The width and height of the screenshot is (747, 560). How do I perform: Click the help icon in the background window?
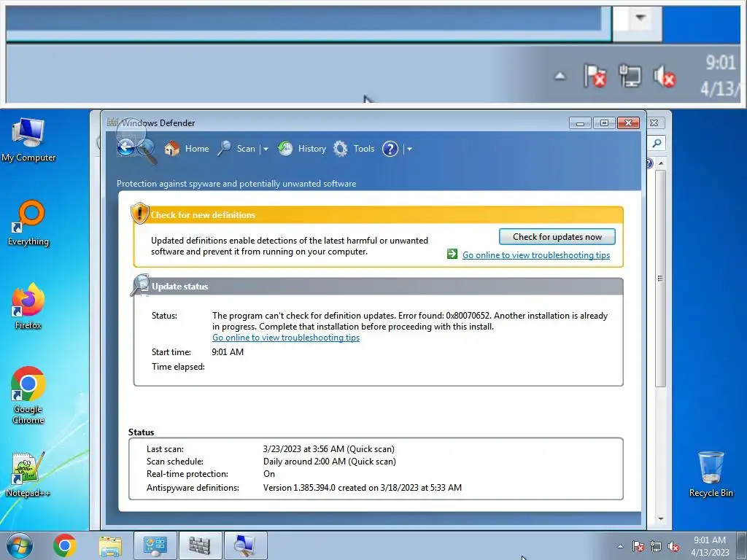(649, 163)
